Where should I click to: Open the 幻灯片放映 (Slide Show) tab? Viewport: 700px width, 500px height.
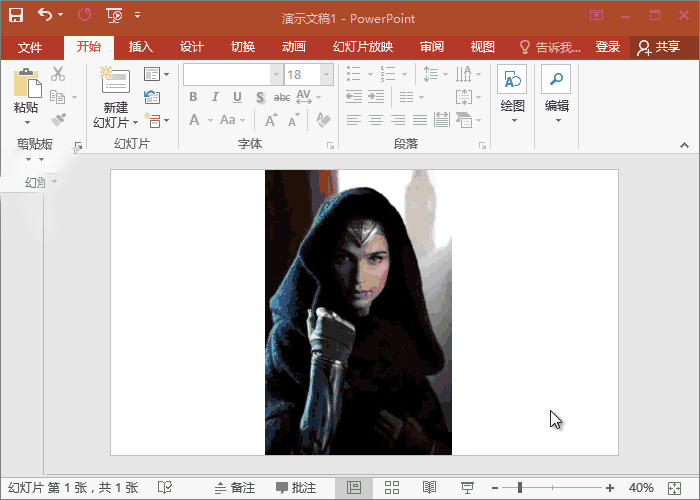point(363,47)
